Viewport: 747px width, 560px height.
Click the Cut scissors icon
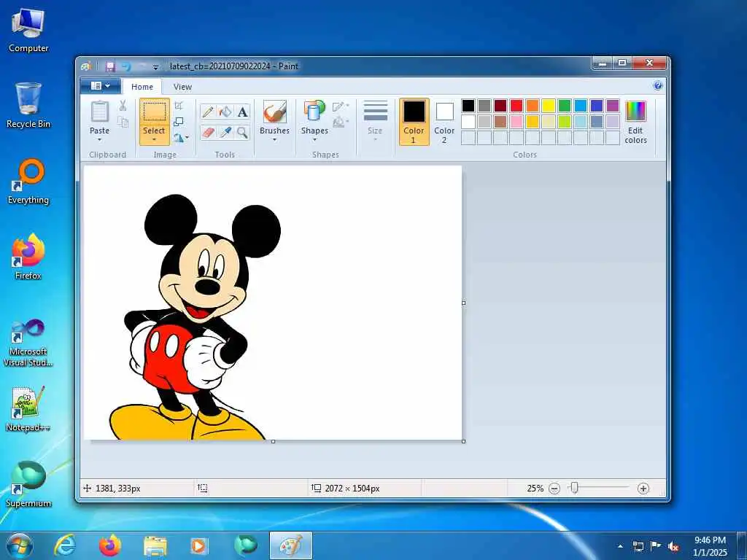123,105
